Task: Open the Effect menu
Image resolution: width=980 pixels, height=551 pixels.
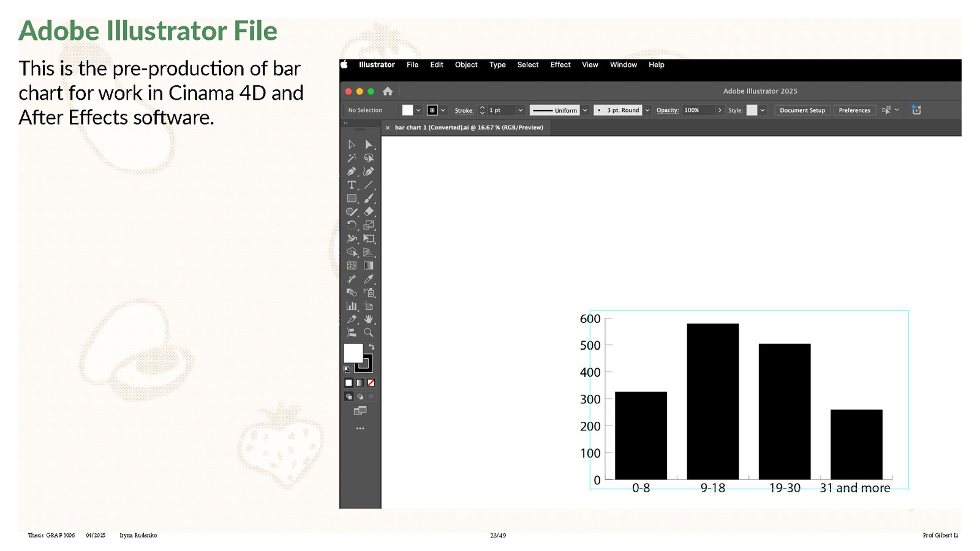Action: (x=560, y=65)
